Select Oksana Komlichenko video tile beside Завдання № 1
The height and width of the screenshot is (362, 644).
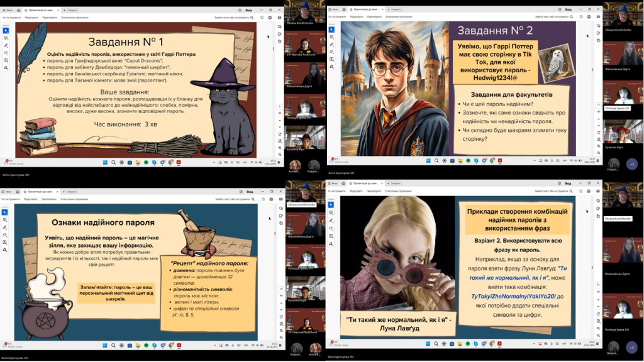click(305, 13)
